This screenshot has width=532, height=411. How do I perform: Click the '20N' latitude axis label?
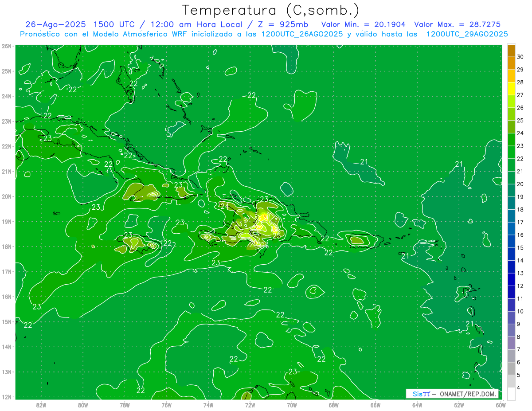(7, 196)
